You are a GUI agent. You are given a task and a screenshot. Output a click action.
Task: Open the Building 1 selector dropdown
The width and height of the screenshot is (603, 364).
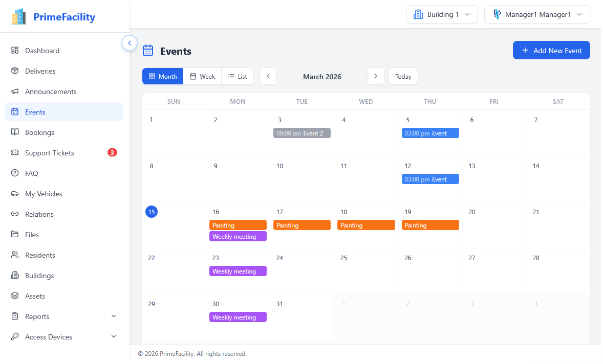click(442, 14)
